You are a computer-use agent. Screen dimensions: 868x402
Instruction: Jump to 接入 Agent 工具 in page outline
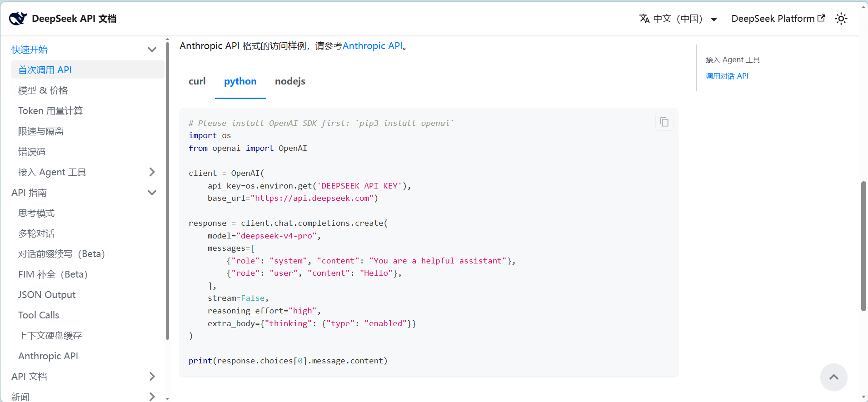pos(733,60)
